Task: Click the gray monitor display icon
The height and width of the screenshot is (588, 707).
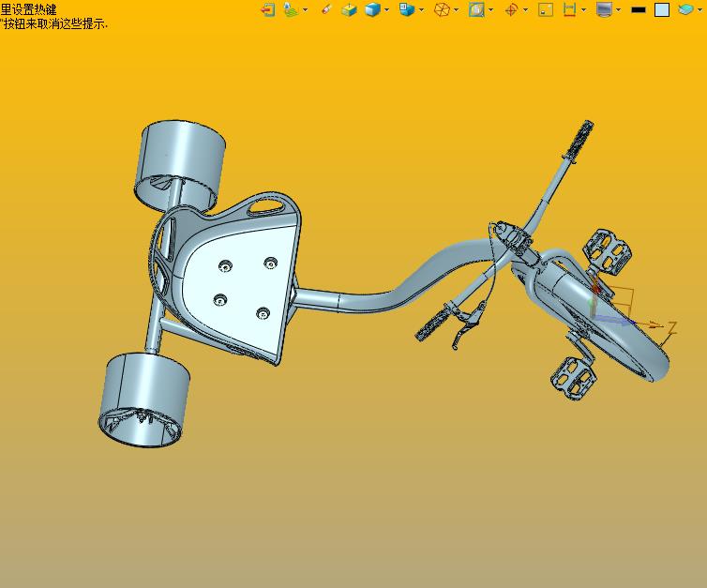Action: point(604,9)
